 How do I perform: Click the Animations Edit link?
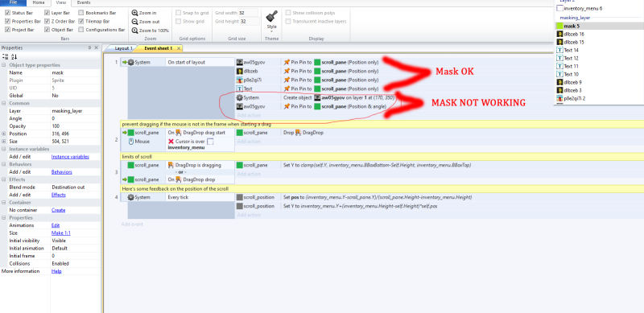coord(56,225)
